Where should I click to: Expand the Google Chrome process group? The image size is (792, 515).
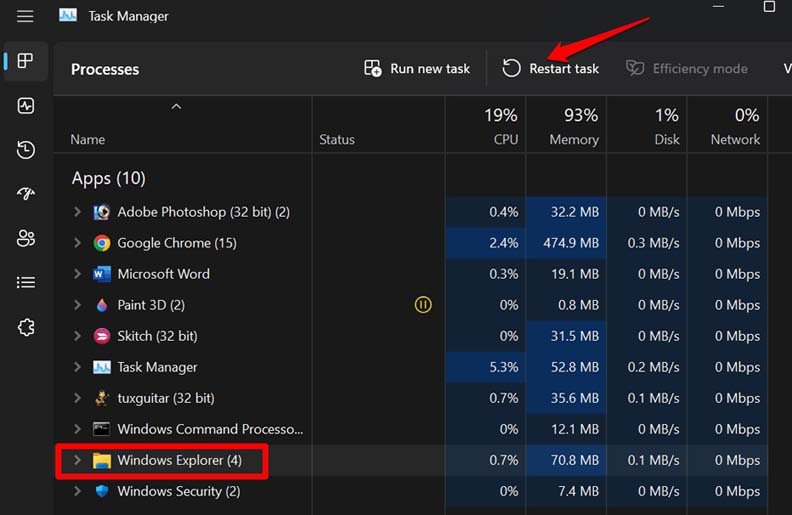[x=77, y=243]
